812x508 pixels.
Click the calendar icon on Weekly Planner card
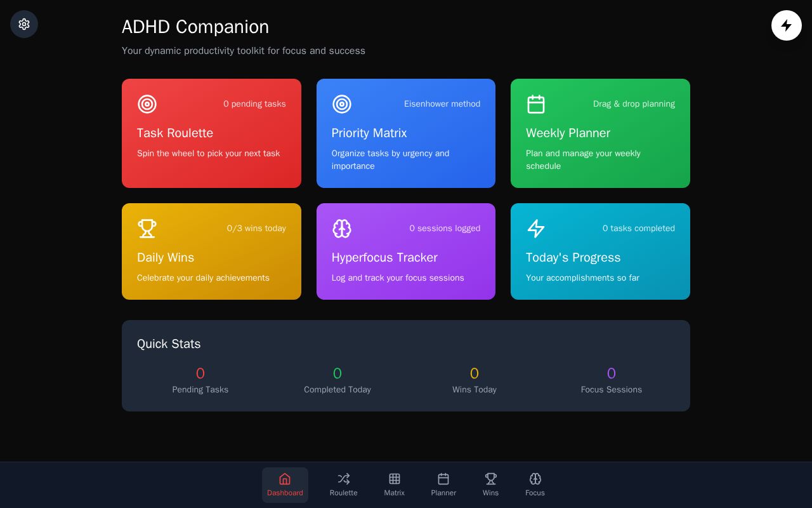coord(536,104)
